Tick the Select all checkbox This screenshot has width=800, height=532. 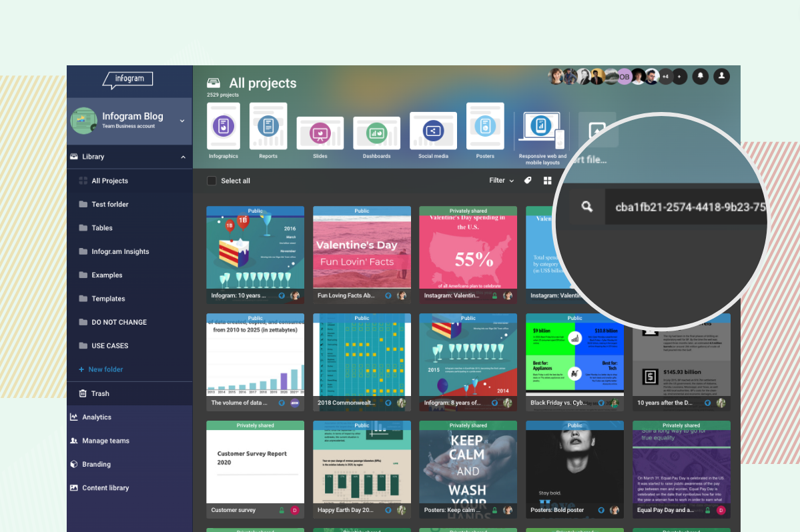212,181
